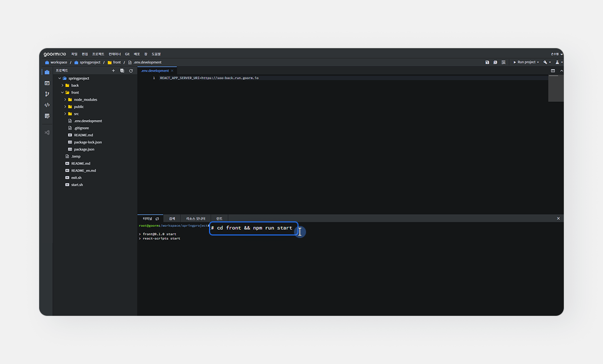
Task: Click the REACT_APP_SERVER_URI line in editor
Action: tap(209, 78)
